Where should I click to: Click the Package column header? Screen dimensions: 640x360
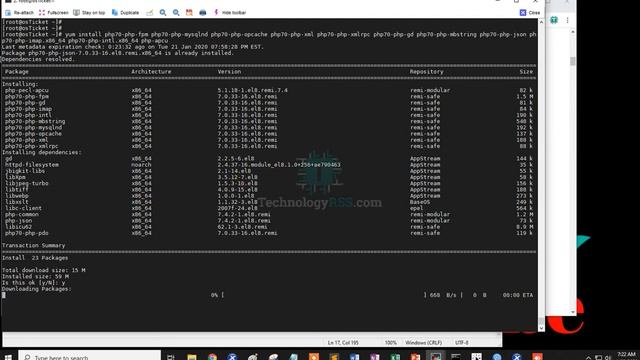point(17,71)
